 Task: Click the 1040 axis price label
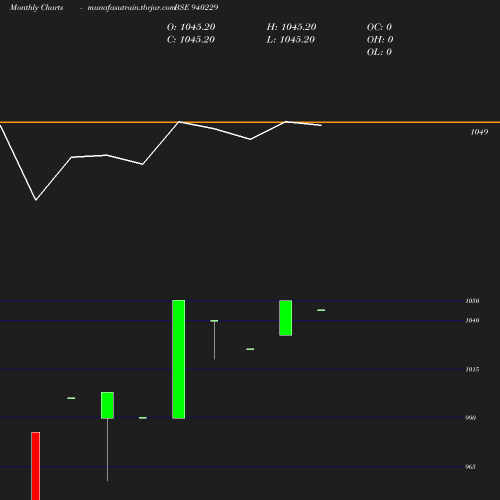(472, 320)
